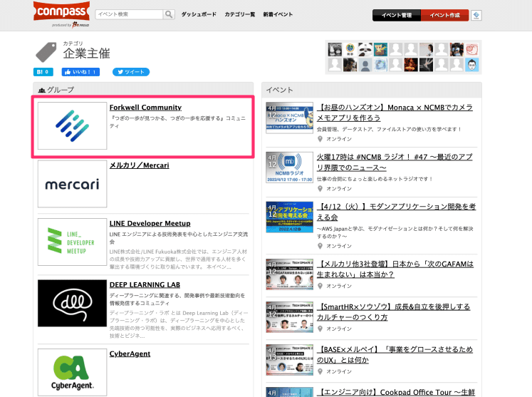Image resolution: width=532 pixels, height=397 pixels.
Task: Click the LINE Developer Meetup logo
Action: 72,242
